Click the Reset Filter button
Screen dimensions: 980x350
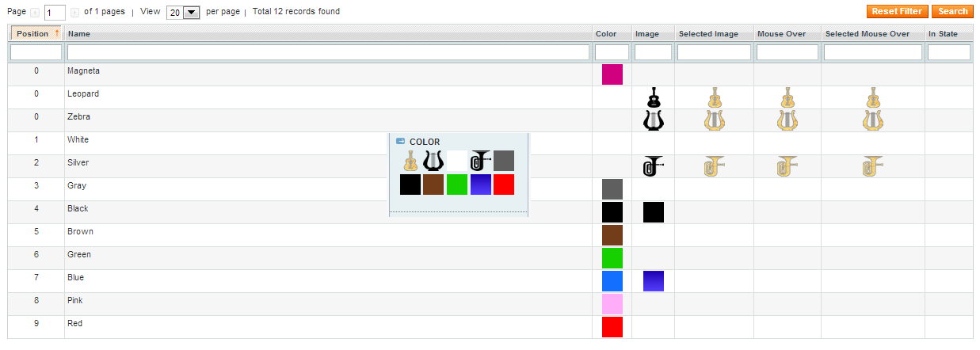click(898, 11)
